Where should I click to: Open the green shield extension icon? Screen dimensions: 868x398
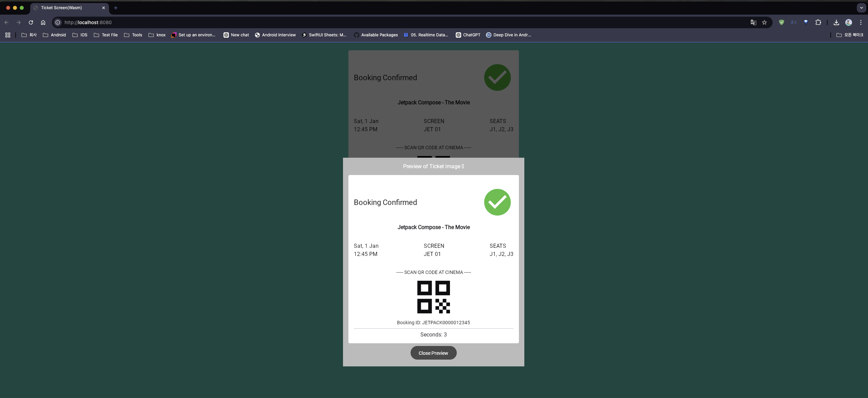click(781, 22)
